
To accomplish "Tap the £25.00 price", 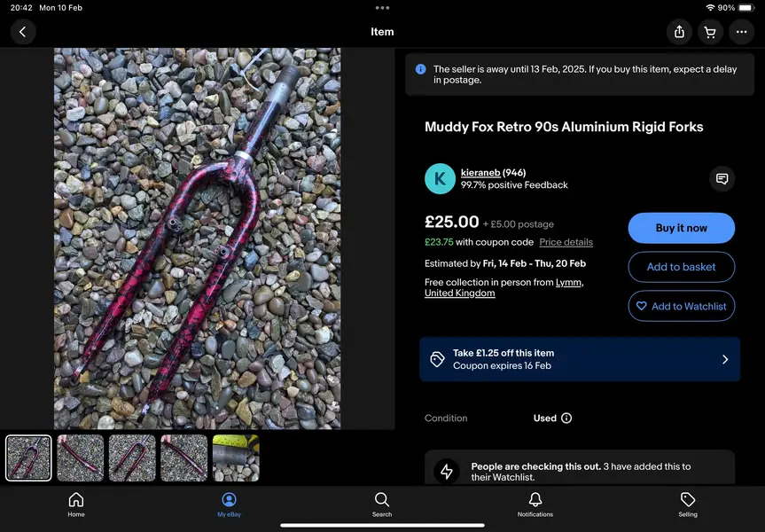I will coord(452,222).
